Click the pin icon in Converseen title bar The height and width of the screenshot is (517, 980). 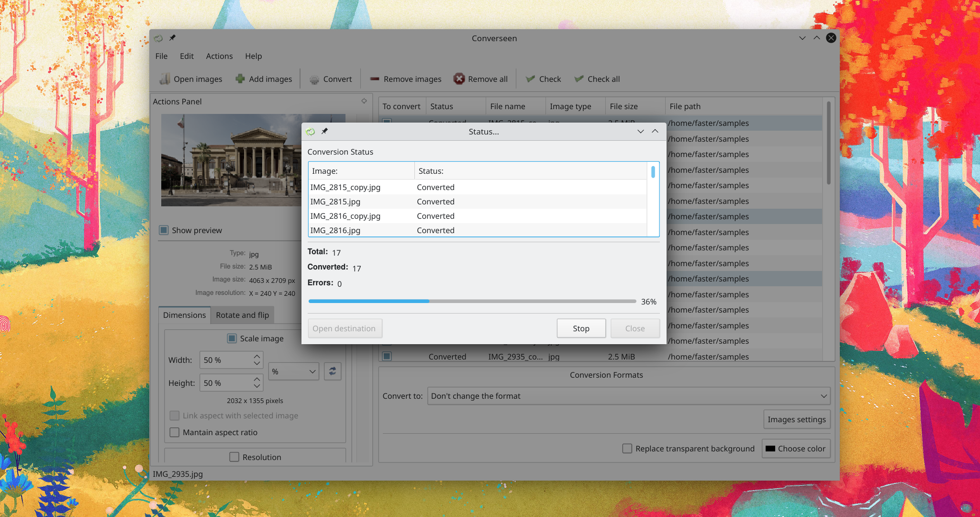pos(173,38)
